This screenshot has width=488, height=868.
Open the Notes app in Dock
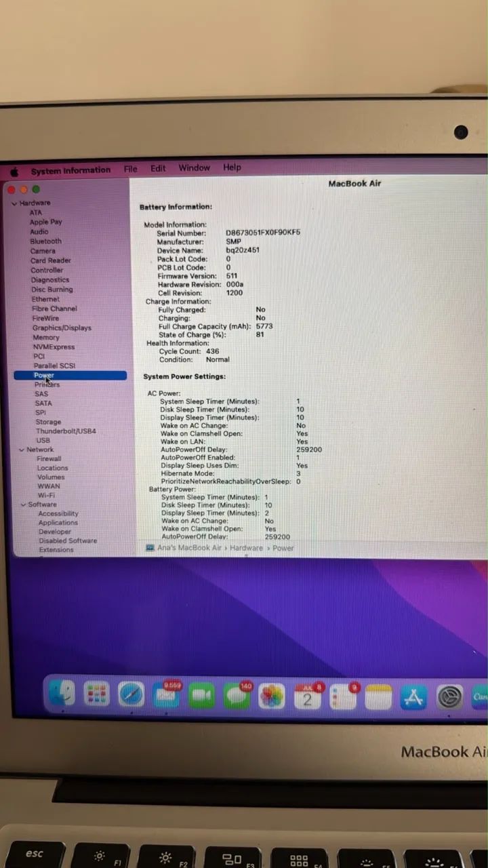[x=378, y=697]
